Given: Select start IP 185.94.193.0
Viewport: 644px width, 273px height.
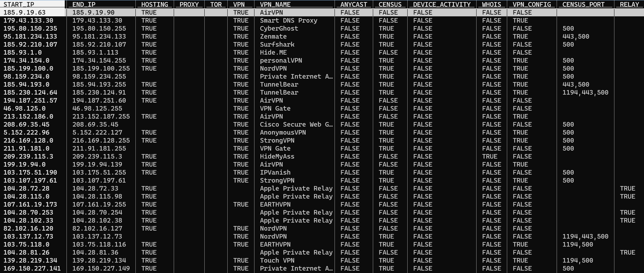Looking at the screenshot, I should 26,85.
